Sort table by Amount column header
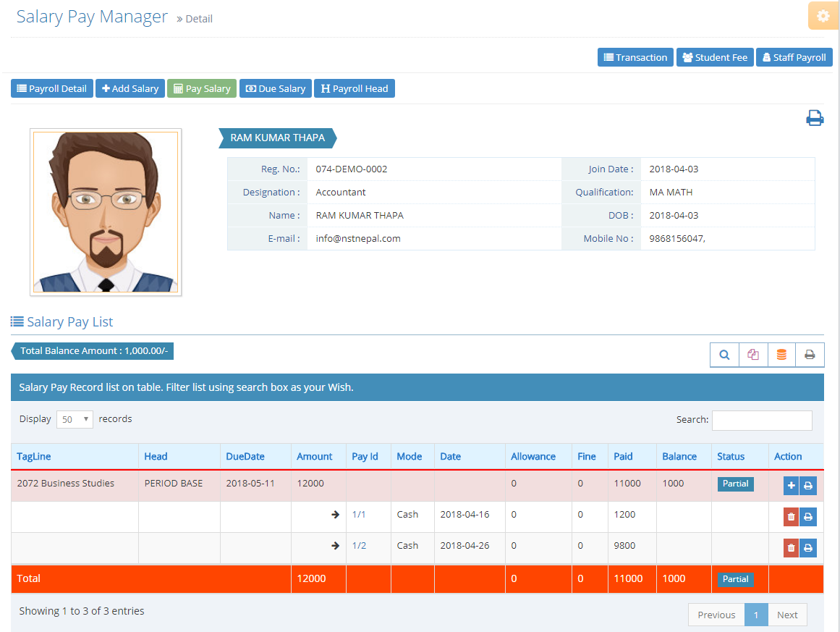 click(314, 456)
